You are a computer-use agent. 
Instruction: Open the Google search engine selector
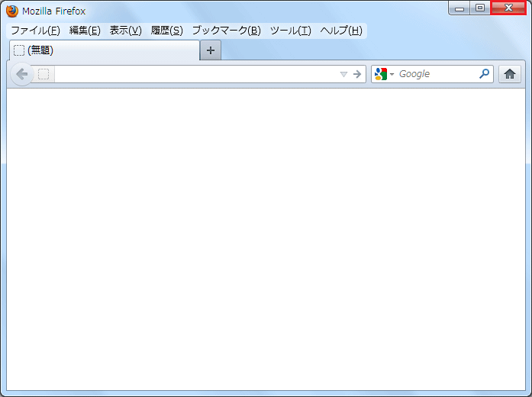coord(384,74)
